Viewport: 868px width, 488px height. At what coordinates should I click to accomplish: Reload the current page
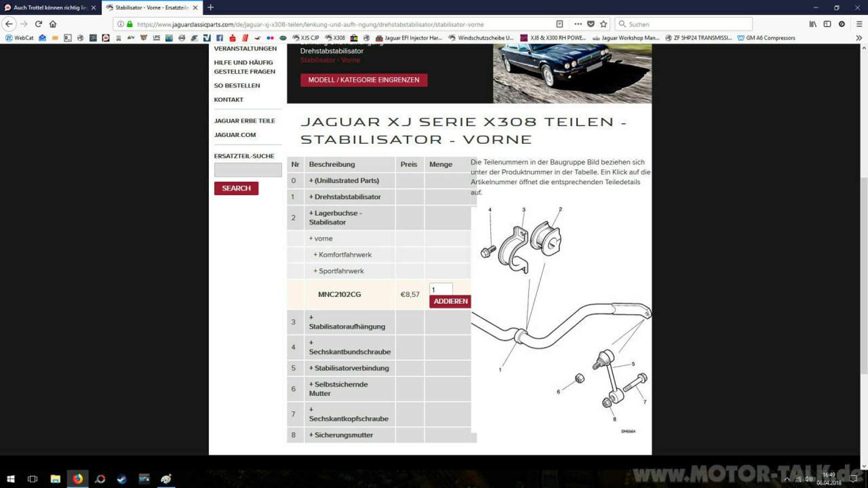point(39,24)
